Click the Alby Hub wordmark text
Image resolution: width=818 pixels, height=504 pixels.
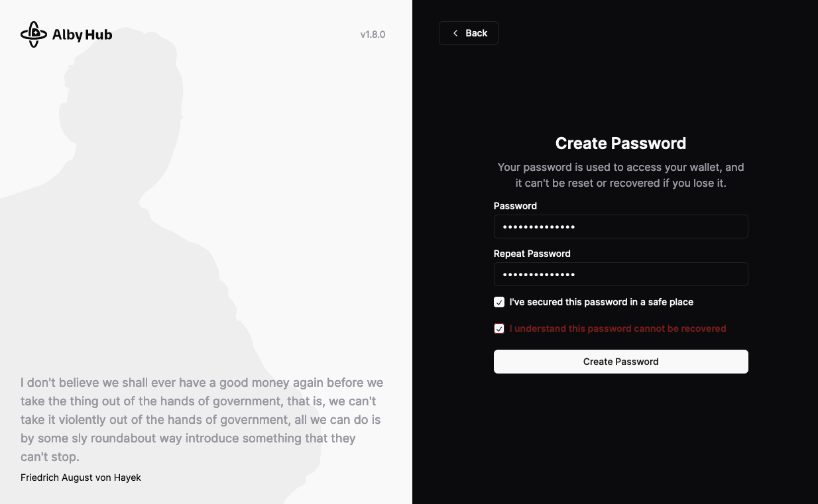pos(82,35)
